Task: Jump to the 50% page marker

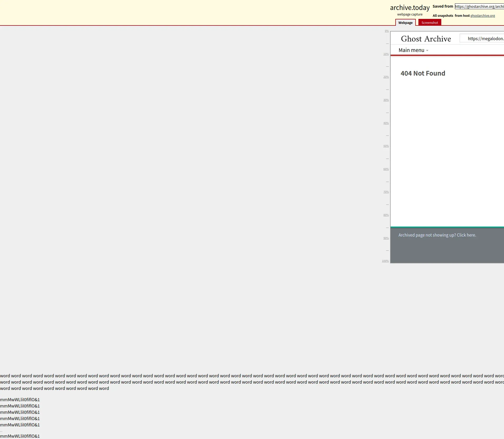Action: tap(386, 146)
